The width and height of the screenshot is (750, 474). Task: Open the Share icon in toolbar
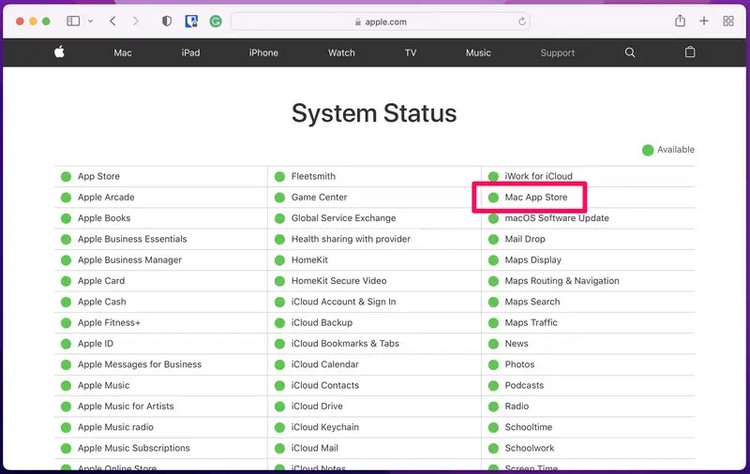[680, 21]
